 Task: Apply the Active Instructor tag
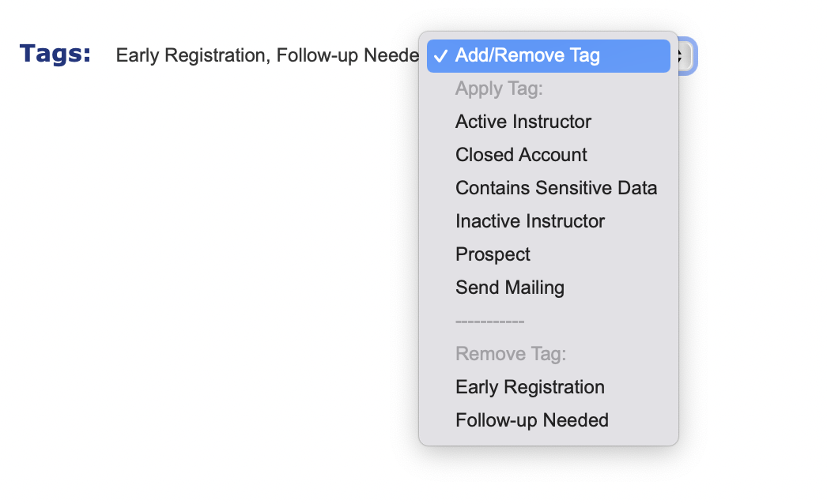[523, 122]
